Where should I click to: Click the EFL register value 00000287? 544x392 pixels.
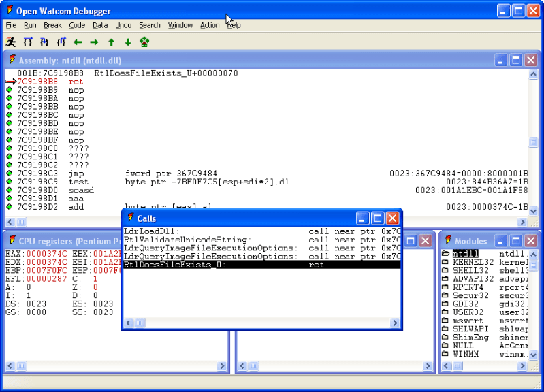[46, 278]
